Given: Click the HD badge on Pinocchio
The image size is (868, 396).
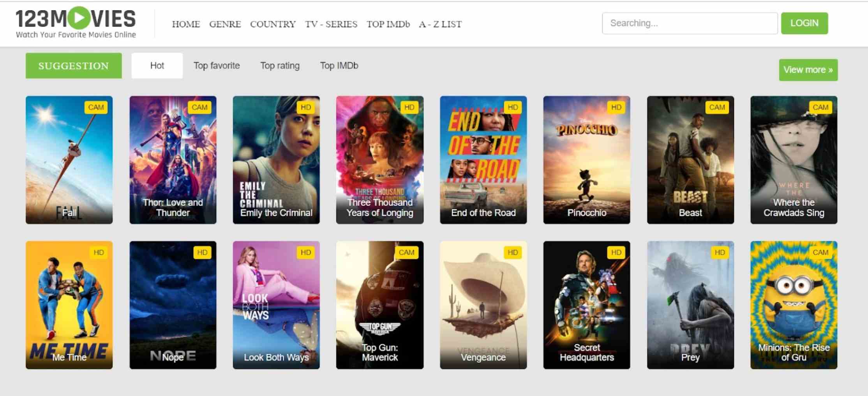Looking at the screenshot, I should pyautogui.click(x=616, y=107).
